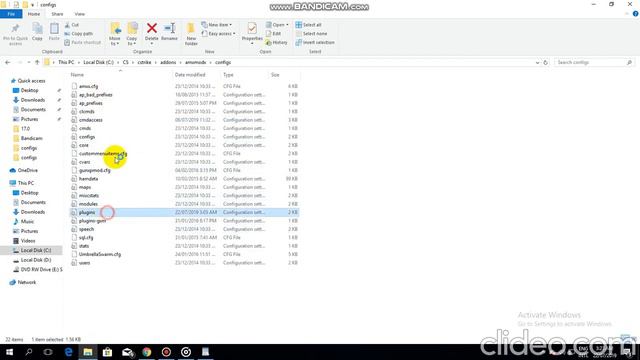Select the amxx.cfg file
Viewport: 640px width, 360px height.
[89, 86]
